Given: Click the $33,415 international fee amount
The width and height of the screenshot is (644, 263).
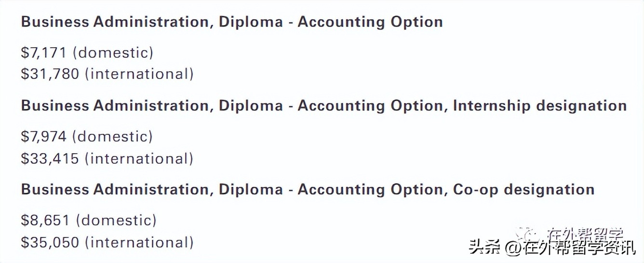Looking at the screenshot, I should (50, 158).
